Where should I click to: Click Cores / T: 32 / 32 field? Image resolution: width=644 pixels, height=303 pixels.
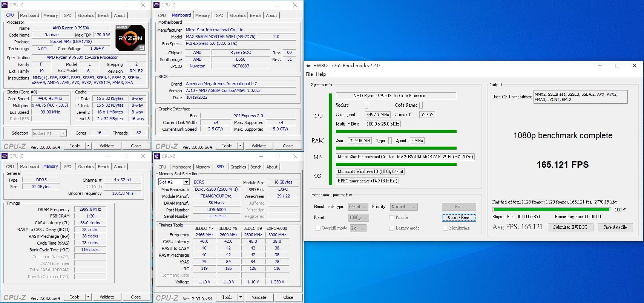(x=427, y=115)
